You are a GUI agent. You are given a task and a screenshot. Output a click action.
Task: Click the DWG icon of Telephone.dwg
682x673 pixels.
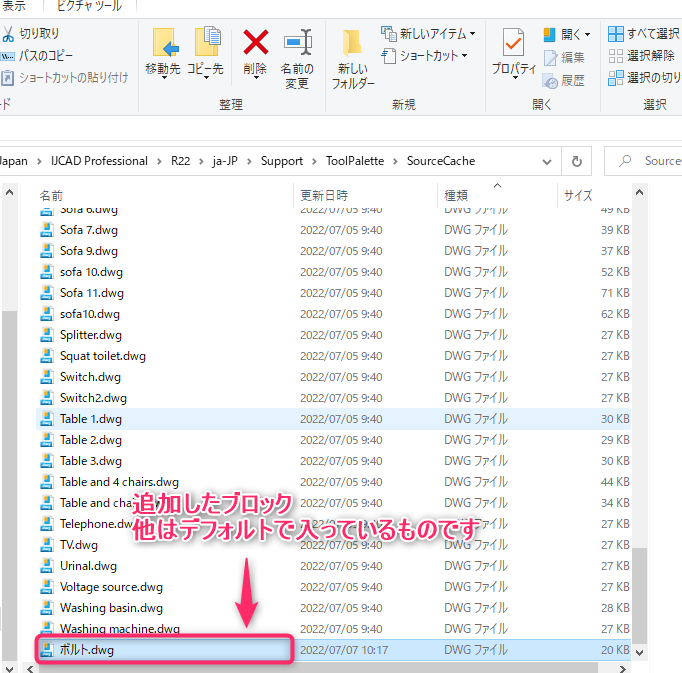click(x=47, y=524)
